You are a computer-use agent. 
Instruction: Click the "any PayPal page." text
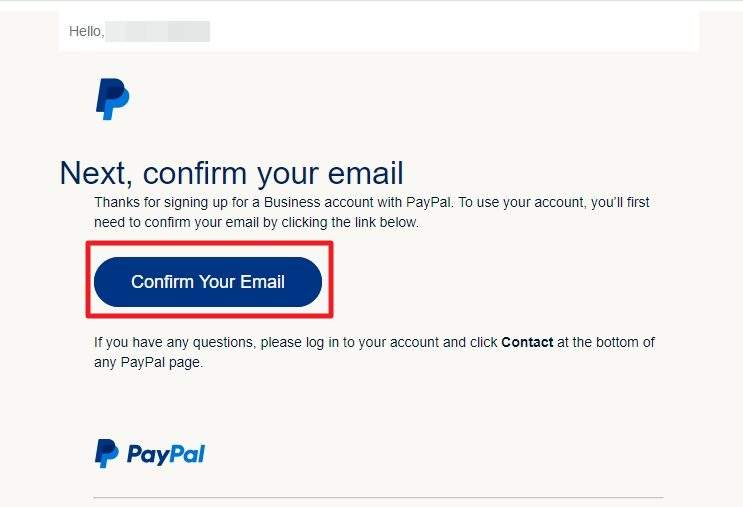click(148, 362)
